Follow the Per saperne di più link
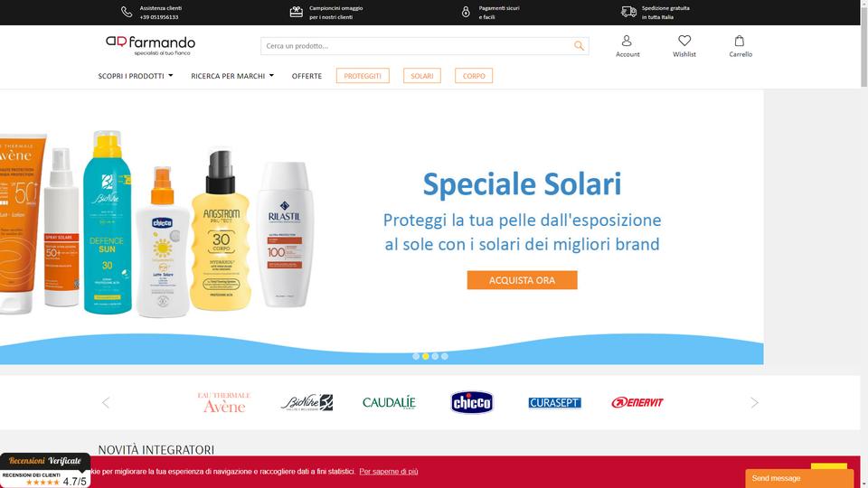 point(389,472)
